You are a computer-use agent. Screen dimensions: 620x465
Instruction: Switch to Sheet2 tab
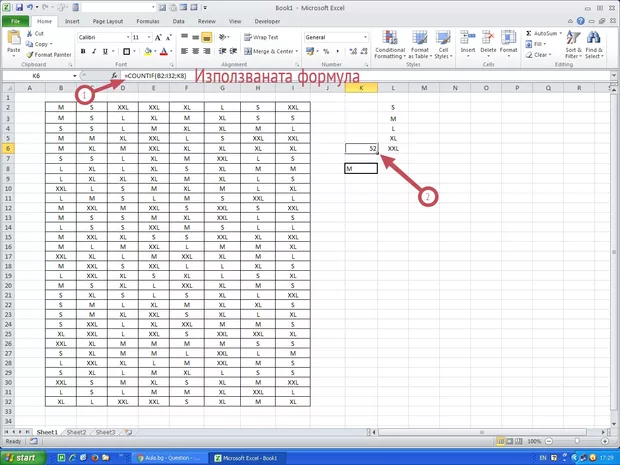click(76, 432)
